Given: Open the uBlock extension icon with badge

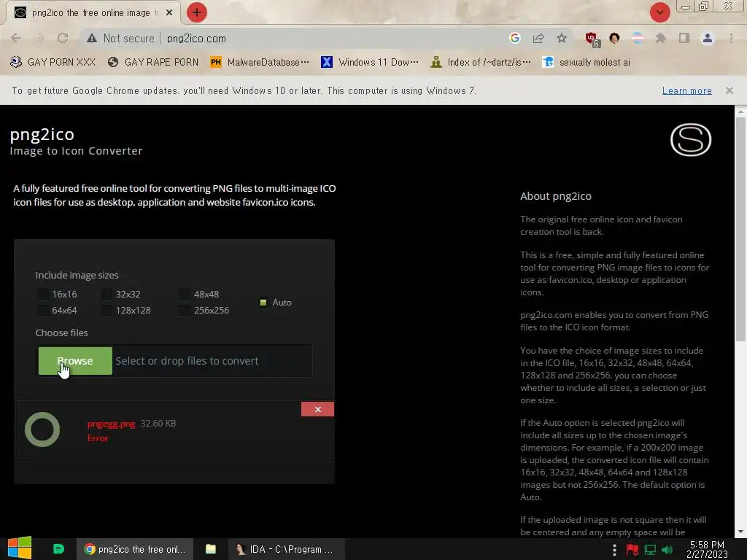Looking at the screenshot, I should 592,39.
